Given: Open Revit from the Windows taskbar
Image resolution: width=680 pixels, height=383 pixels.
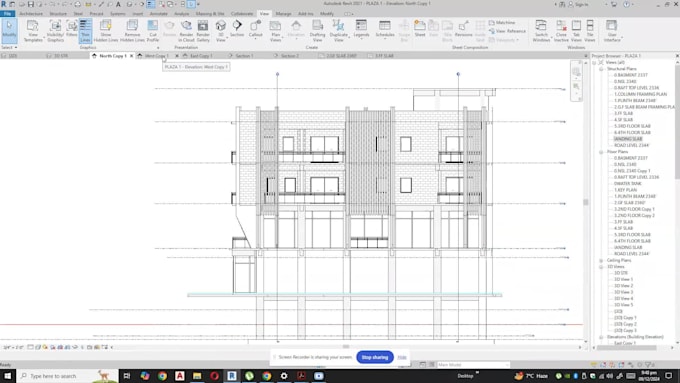Looking at the screenshot, I should tap(232, 376).
